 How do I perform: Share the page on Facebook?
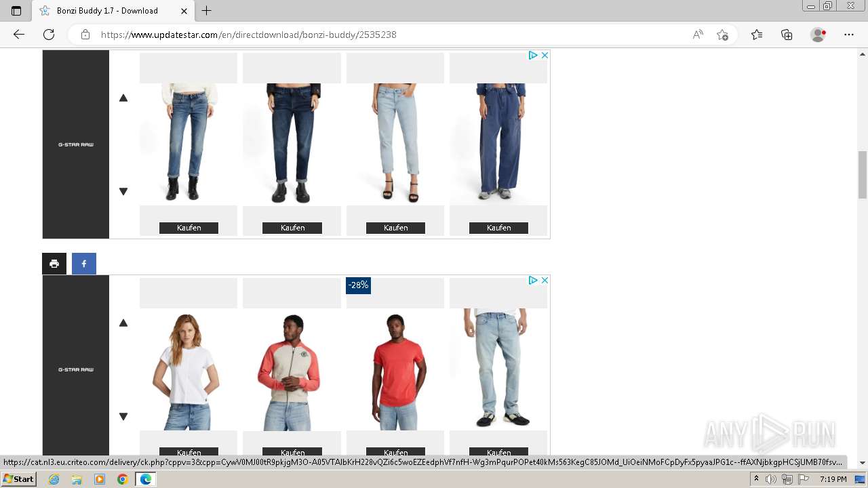84,264
